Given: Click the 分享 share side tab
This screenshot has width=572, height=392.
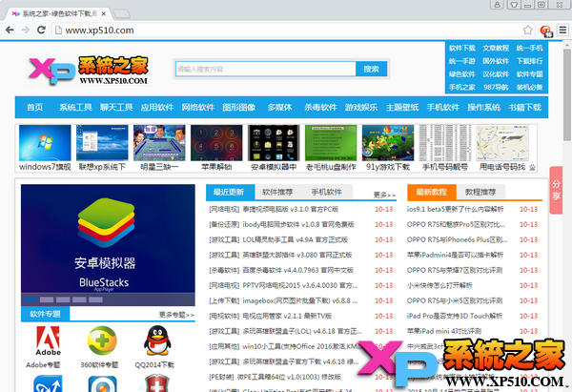Looking at the screenshot, I should 556,190.
